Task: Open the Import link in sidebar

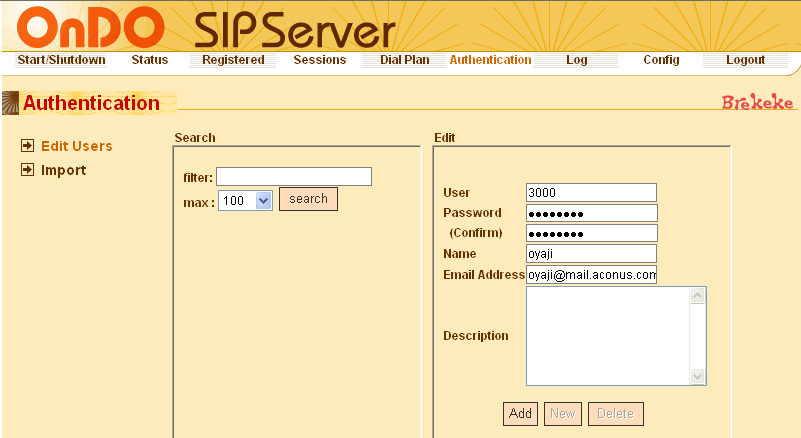Action: tap(63, 170)
